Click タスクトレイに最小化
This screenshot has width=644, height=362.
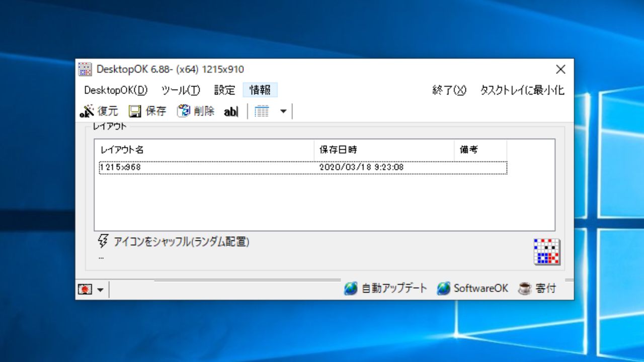click(x=522, y=90)
